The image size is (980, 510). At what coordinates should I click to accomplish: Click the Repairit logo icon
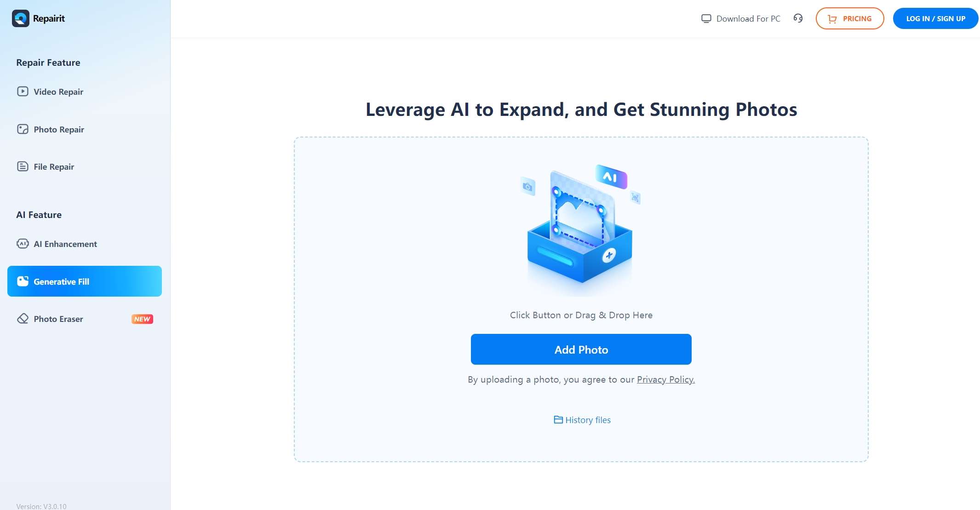coord(20,17)
